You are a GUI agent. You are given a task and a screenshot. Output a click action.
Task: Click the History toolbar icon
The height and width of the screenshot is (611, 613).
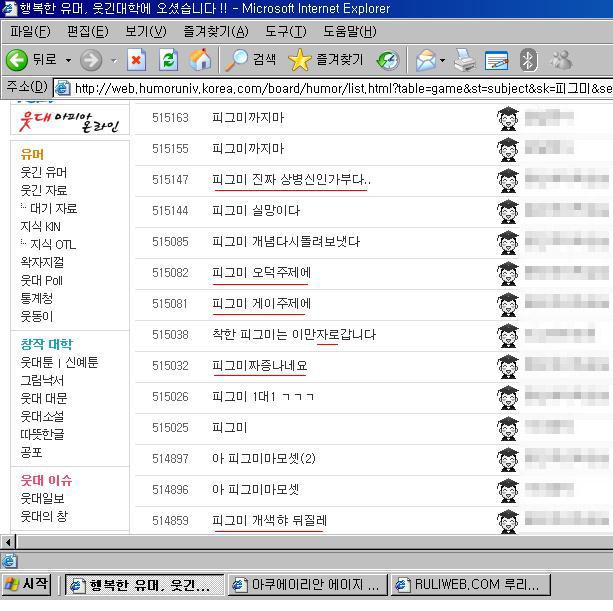[387, 60]
